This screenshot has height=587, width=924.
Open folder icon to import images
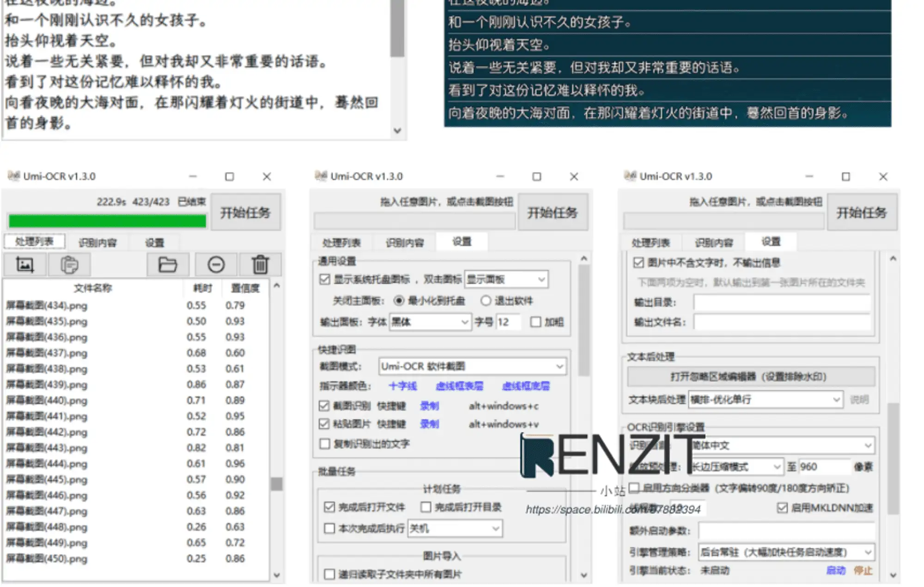click(167, 265)
